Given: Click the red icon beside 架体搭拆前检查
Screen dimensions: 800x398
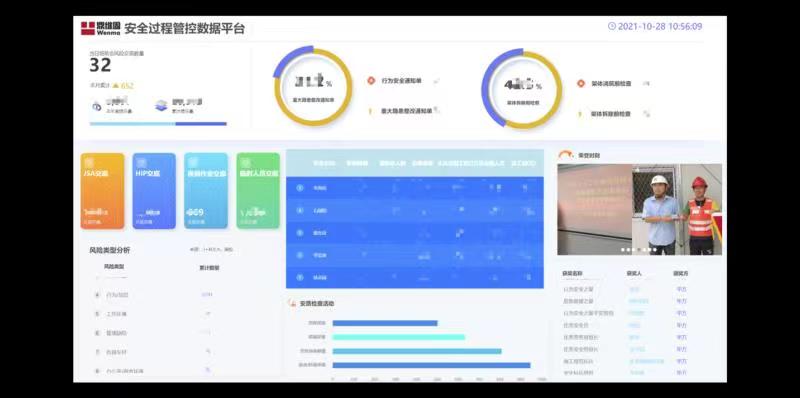Looking at the screenshot, I should point(581,83).
